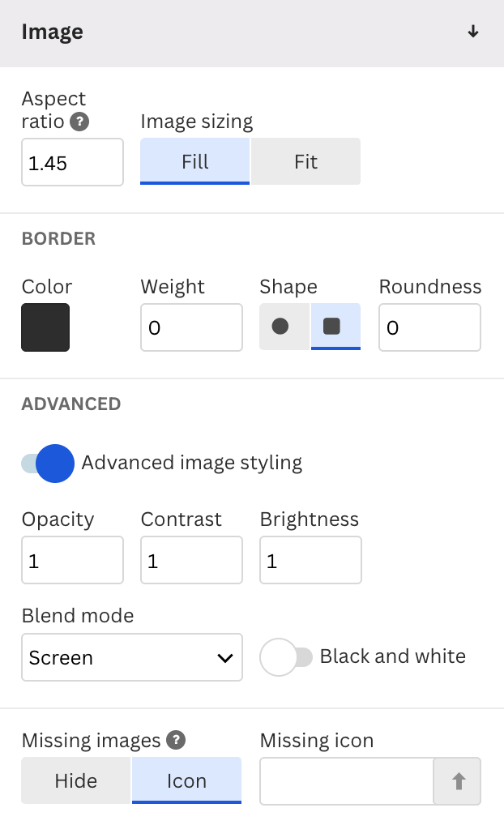504x825 pixels.
Task: Click the Missing images help icon
Action: 176,740
